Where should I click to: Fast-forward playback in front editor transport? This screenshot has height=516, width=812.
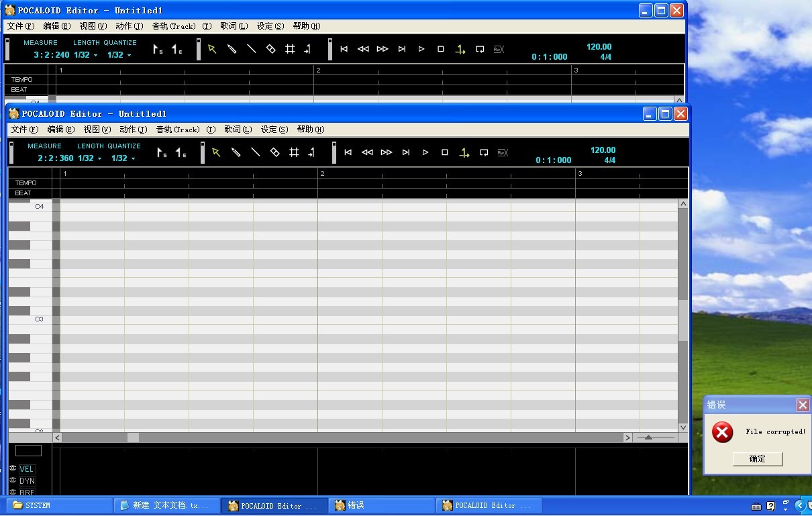coord(387,152)
